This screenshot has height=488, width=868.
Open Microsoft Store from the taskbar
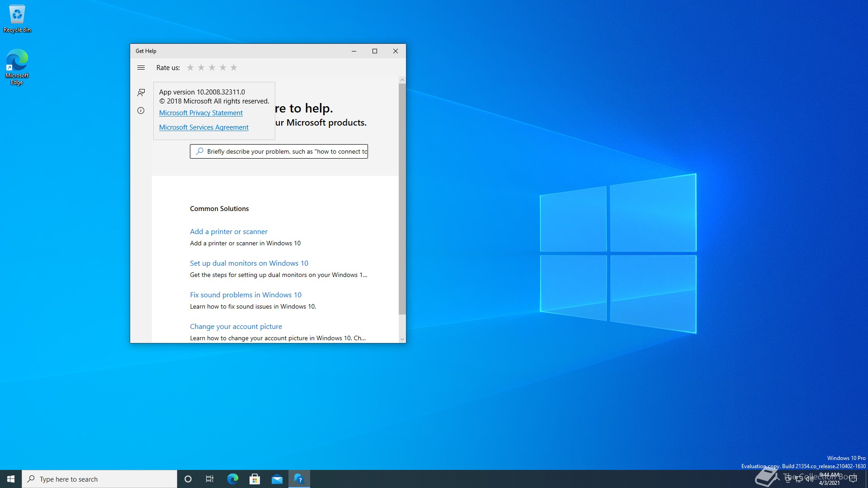[x=255, y=479]
